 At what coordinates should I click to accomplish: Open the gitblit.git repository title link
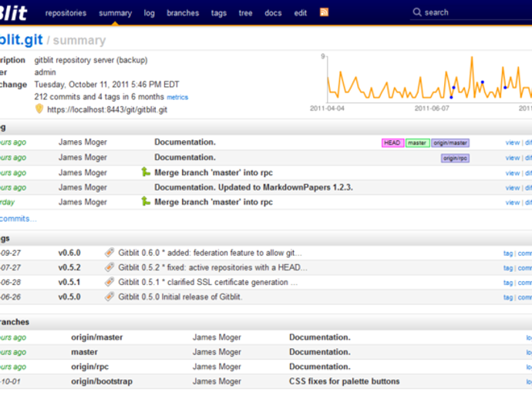coord(21,40)
